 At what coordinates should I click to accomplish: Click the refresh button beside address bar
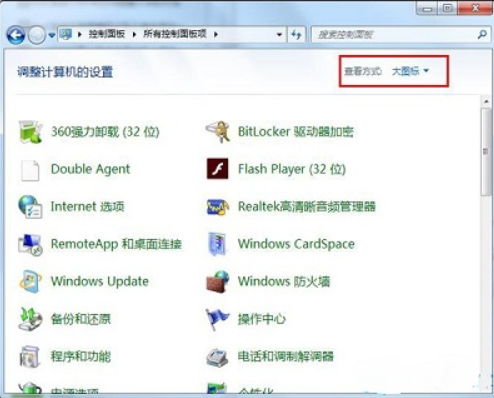point(296,34)
